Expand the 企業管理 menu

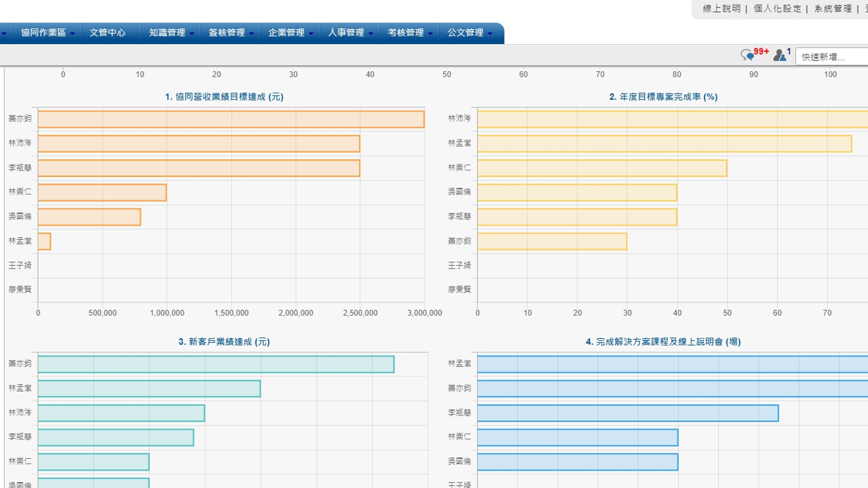pyautogui.click(x=290, y=33)
